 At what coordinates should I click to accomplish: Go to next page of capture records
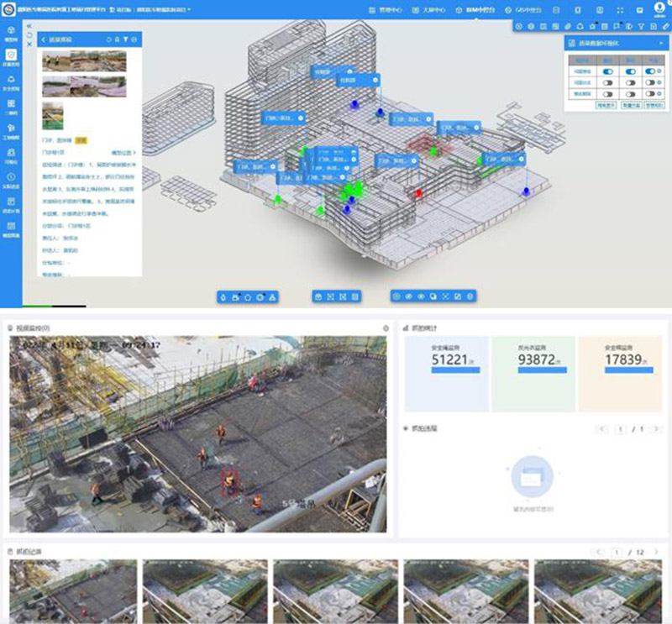click(655, 552)
